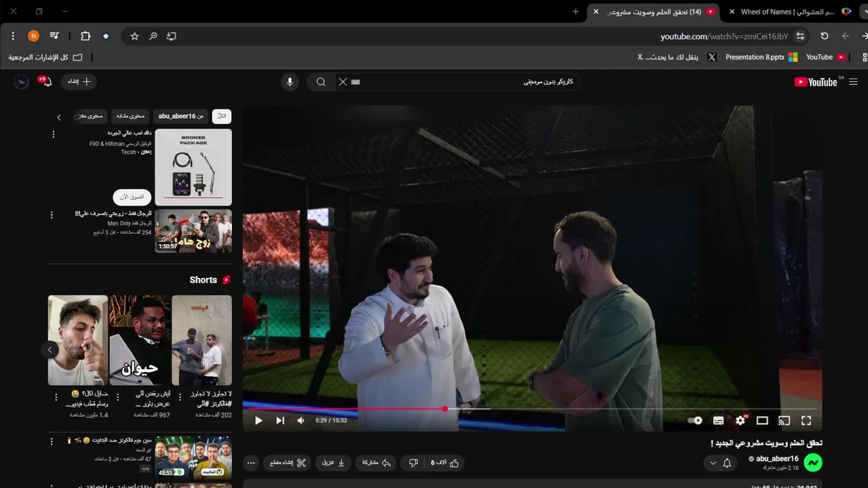Select the الكل filter chip
Viewport: 868px width, 488px height.
pyautogui.click(x=222, y=117)
